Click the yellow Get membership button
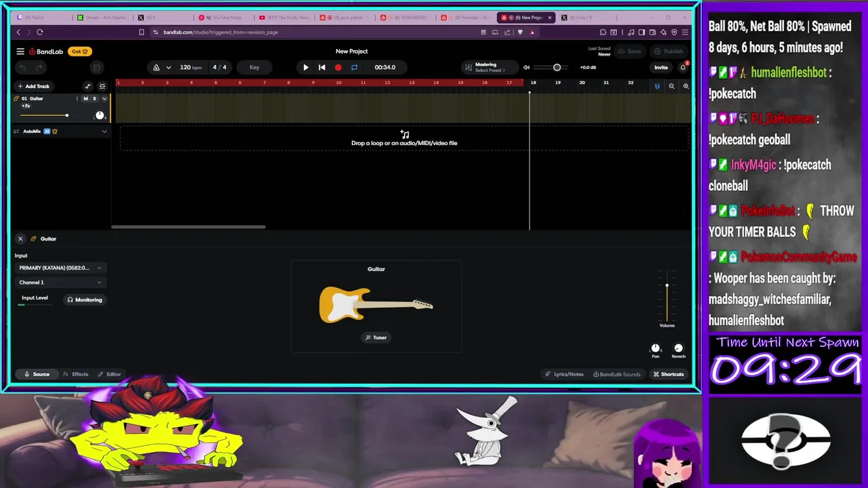 click(80, 52)
